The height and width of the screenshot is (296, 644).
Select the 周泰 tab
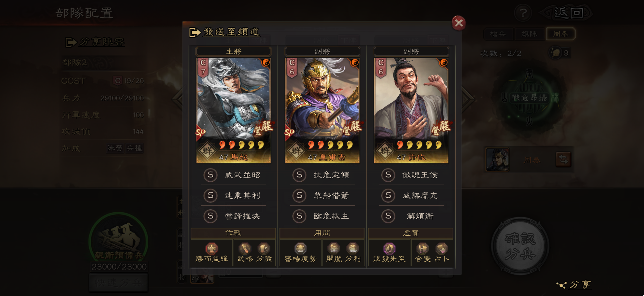[560, 34]
